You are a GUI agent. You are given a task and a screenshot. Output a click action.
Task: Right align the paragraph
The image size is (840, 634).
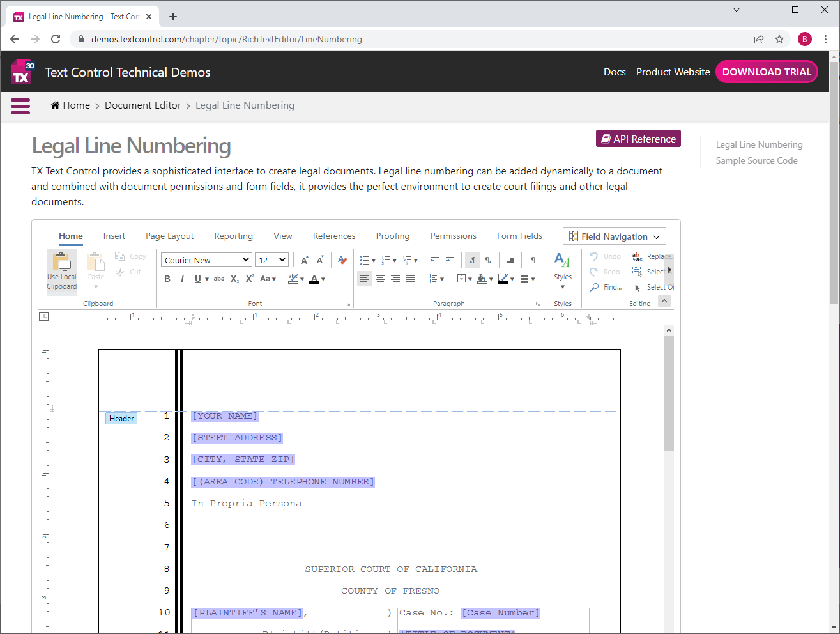tap(395, 279)
